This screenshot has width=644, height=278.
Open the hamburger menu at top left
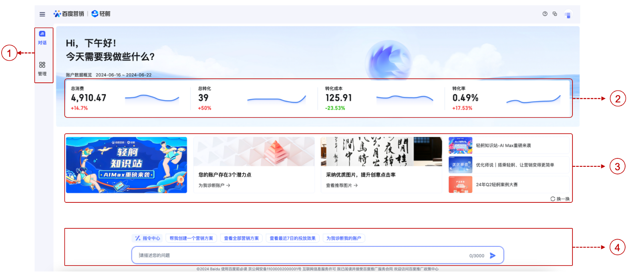tap(42, 14)
